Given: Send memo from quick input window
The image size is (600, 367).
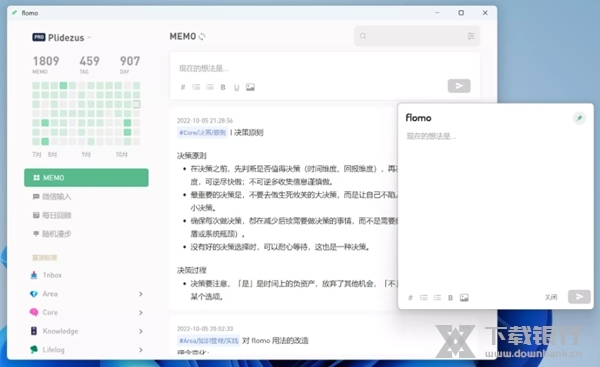Looking at the screenshot, I should coord(579,297).
